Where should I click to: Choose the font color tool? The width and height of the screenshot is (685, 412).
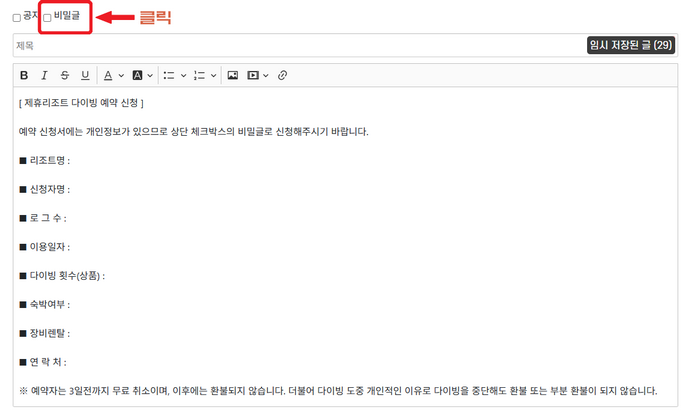108,76
